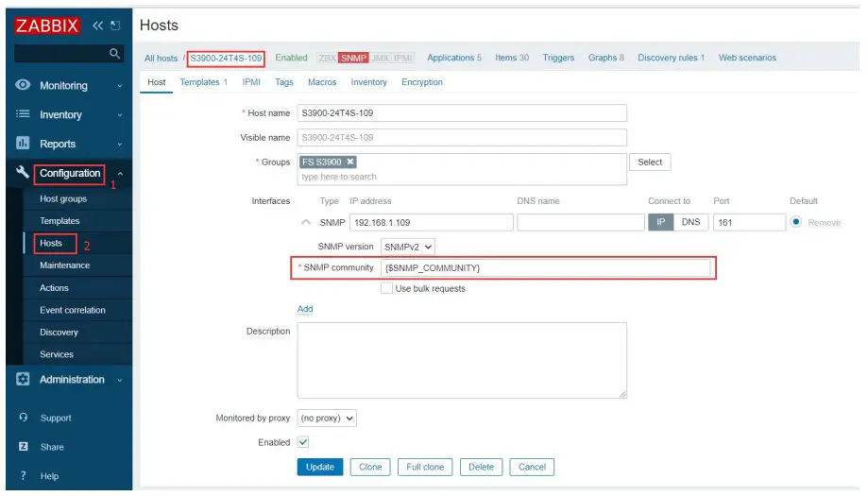Click the Inventory list icon
868x496 pixels.
[x=23, y=114]
